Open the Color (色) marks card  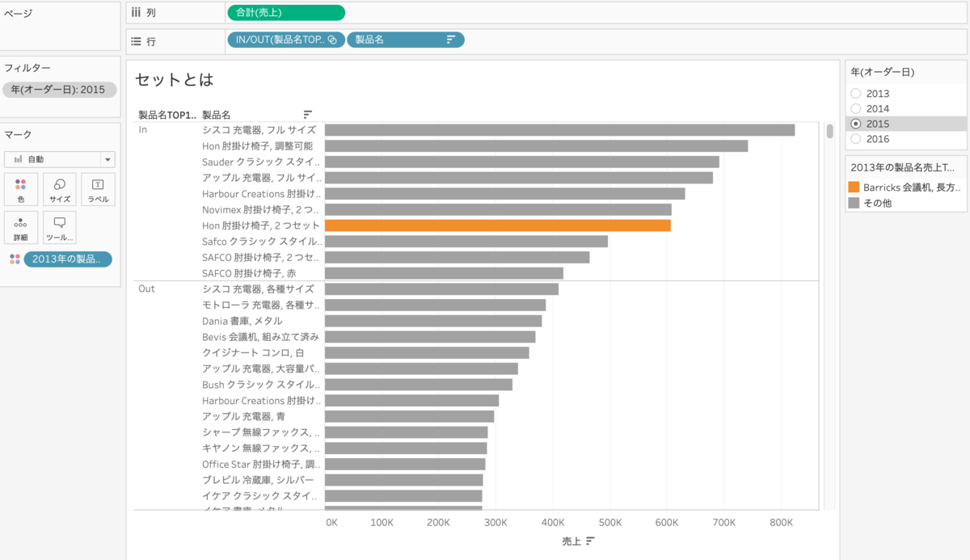click(x=21, y=189)
